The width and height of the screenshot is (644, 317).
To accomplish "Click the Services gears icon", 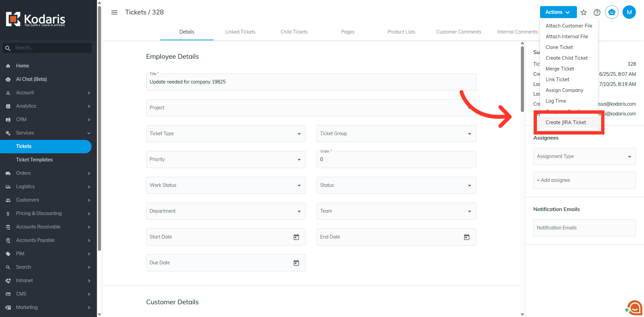I will [x=8, y=133].
